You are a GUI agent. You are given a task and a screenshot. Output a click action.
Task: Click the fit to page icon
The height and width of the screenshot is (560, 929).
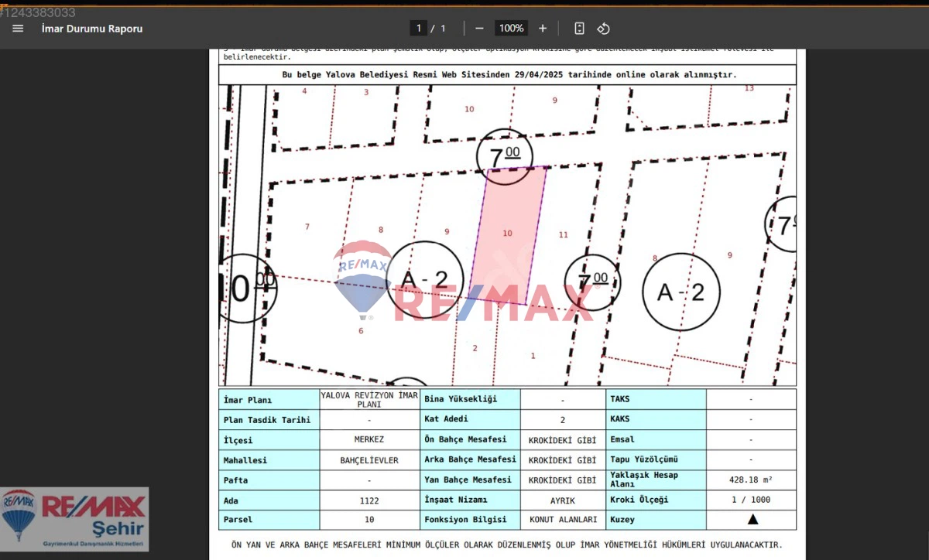[579, 29]
